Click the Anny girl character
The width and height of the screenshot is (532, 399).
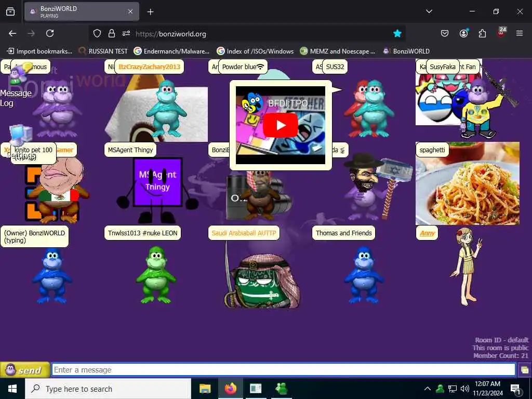pyautogui.click(x=467, y=267)
